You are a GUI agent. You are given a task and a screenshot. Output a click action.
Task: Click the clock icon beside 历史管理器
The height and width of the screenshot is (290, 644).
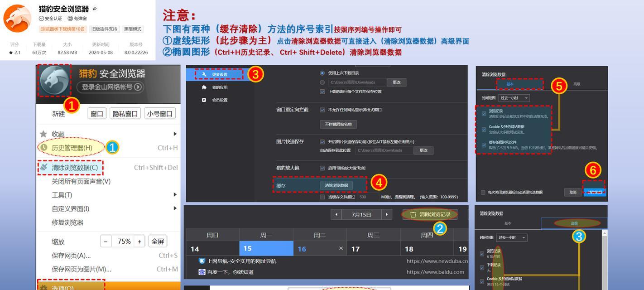pos(44,147)
